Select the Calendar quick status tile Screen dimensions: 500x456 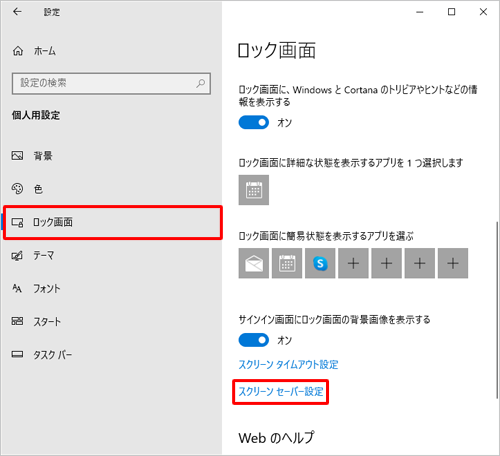tap(287, 263)
